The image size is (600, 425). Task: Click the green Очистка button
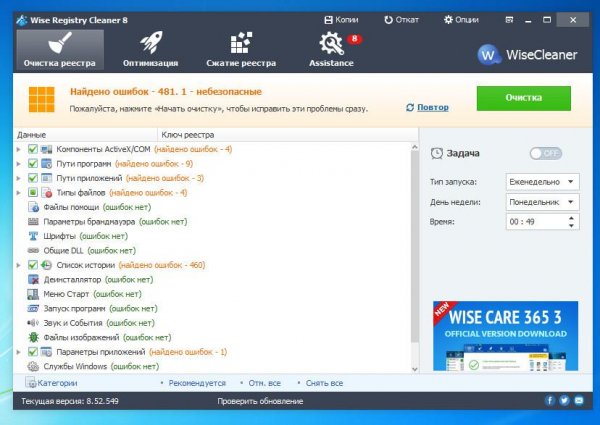point(523,98)
